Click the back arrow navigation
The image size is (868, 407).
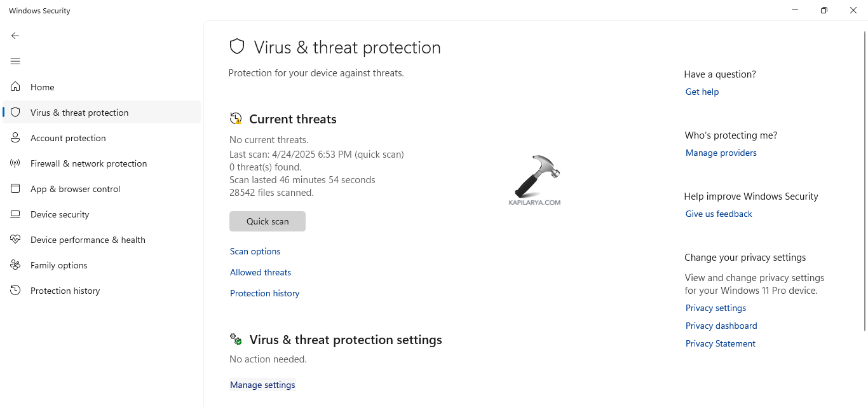coord(15,36)
